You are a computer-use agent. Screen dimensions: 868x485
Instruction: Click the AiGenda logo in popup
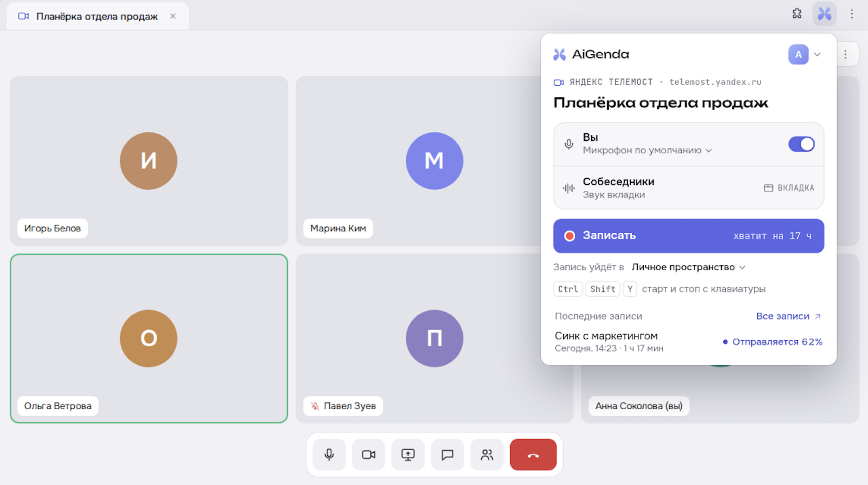tap(591, 54)
